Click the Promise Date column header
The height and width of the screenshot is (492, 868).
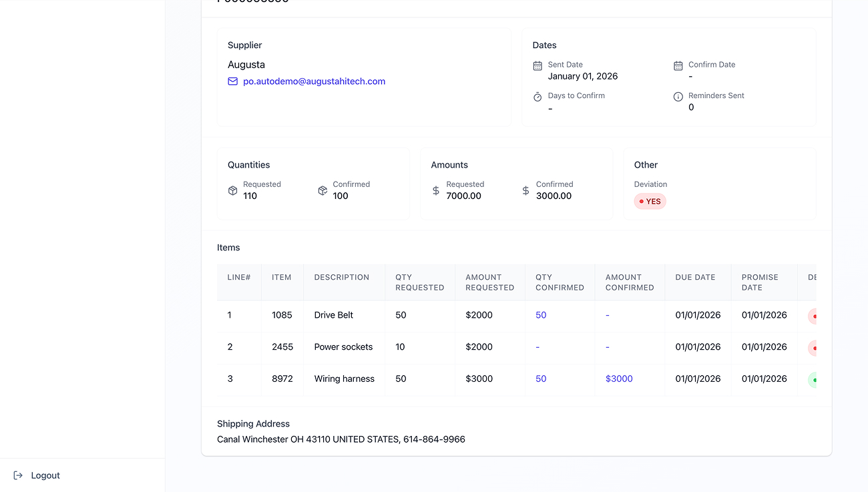click(760, 282)
